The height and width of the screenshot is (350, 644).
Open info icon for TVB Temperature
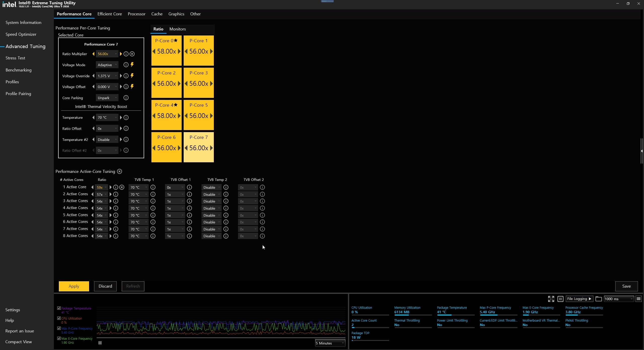(x=126, y=118)
